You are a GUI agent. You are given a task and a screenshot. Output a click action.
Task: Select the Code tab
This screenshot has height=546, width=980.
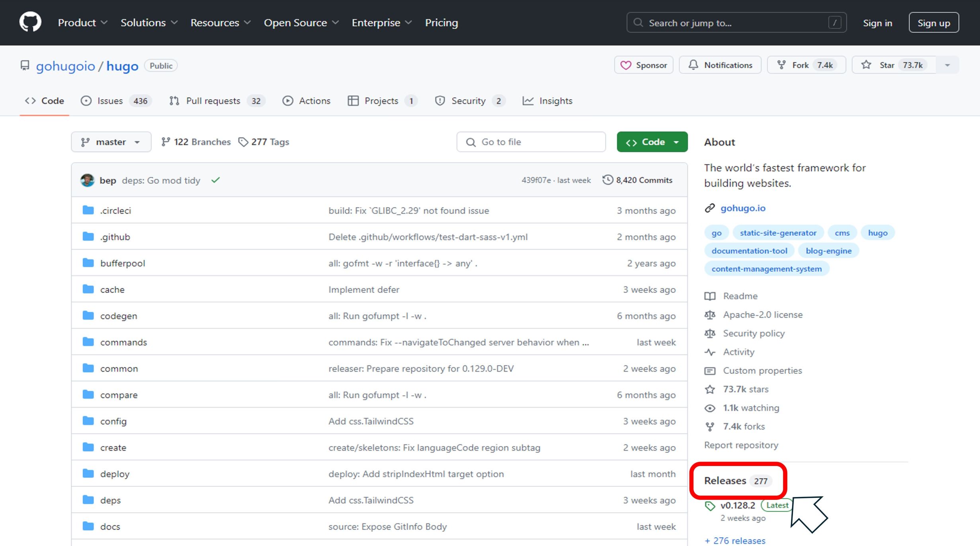coord(45,101)
